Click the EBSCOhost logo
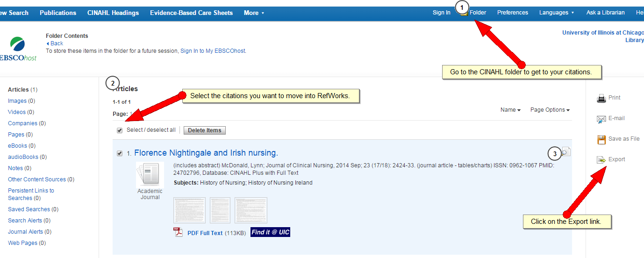 coord(18,49)
